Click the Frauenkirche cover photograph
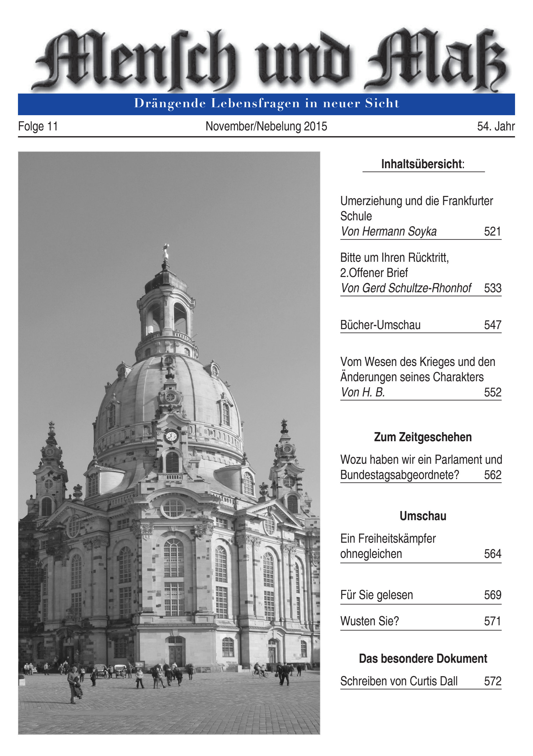Image resolution: width=533 pixels, height=756 pixels. click(169, 443)
